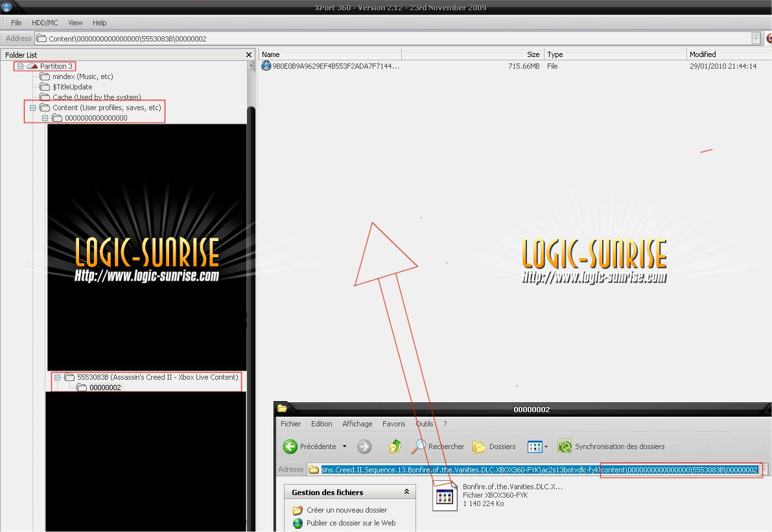Select 5553083B Assassin's Creed II folder
This screenshot has width=772, height=532.
pyautogui.click(x=158, y=377)
